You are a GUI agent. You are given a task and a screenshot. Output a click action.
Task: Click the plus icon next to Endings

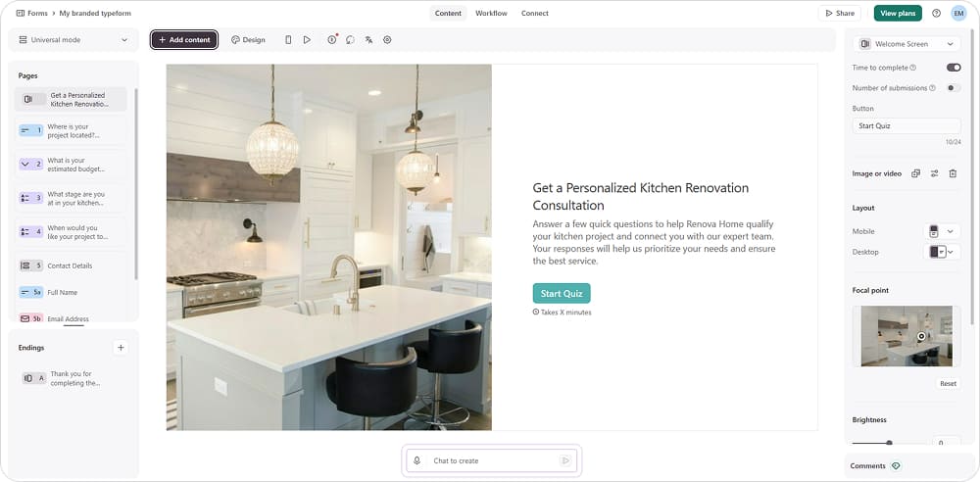pyautogui.click(x=122, y=348)
